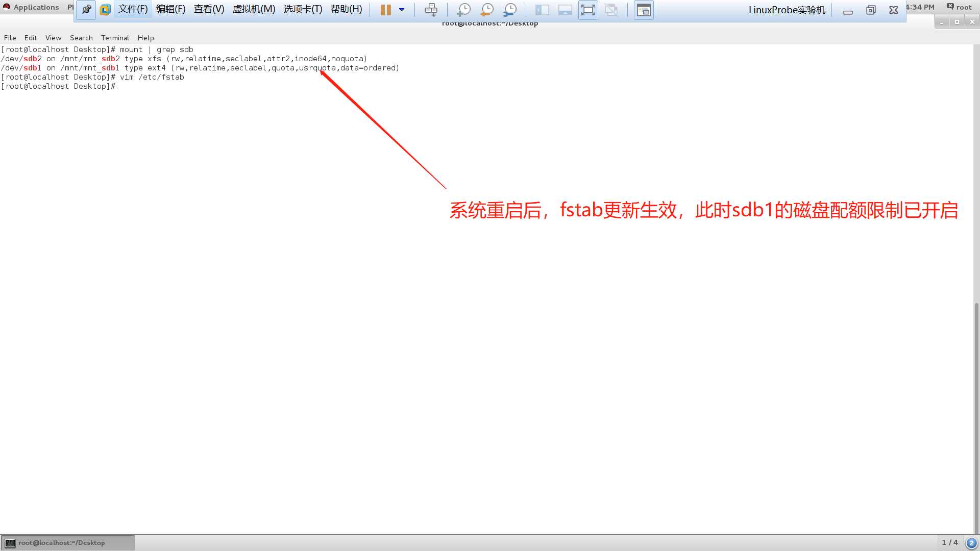This screenshot has width=980, height=551.
Task: Click the fullscreen/expand icon in toolbar
Action: [587, 9]
